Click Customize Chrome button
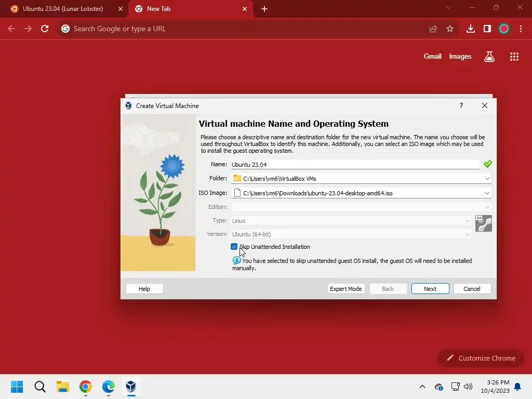 [481, 358]
